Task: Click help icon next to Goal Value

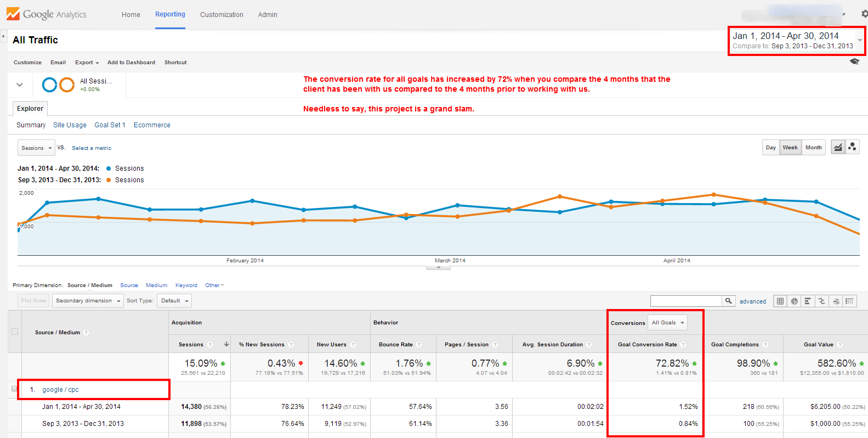Action: point(840,345)
